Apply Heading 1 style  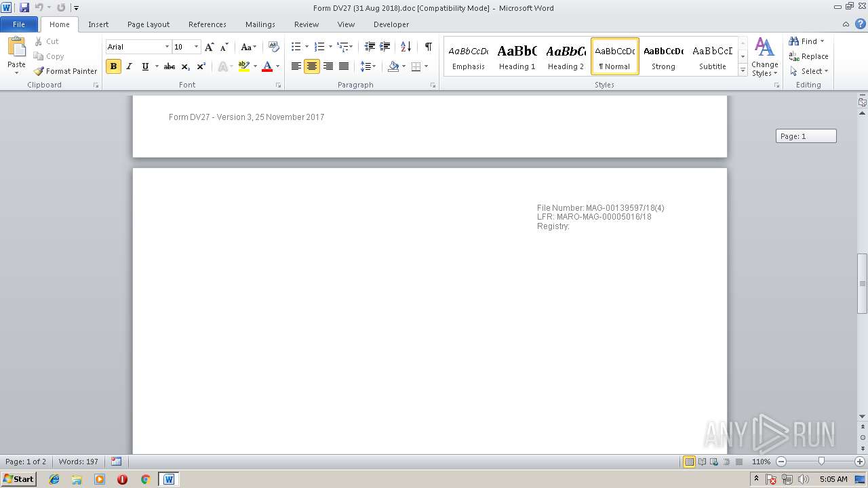tap(517, 56)
